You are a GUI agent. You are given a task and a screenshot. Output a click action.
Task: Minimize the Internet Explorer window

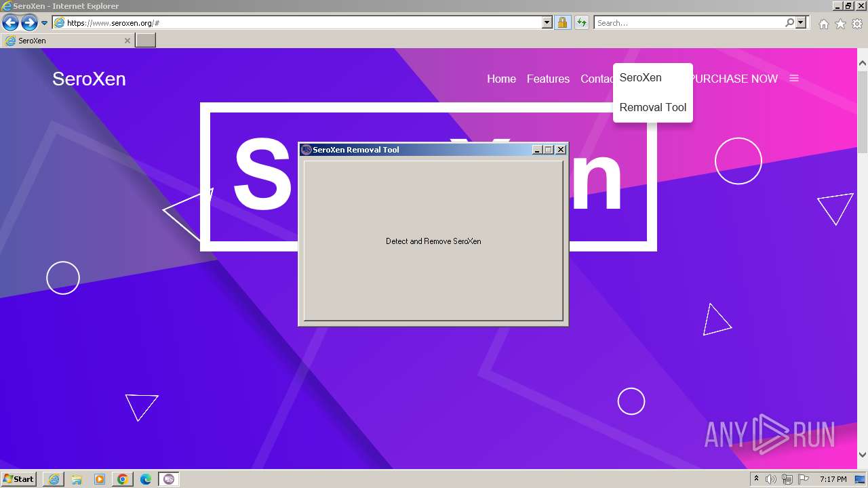(x=837, y=6)
